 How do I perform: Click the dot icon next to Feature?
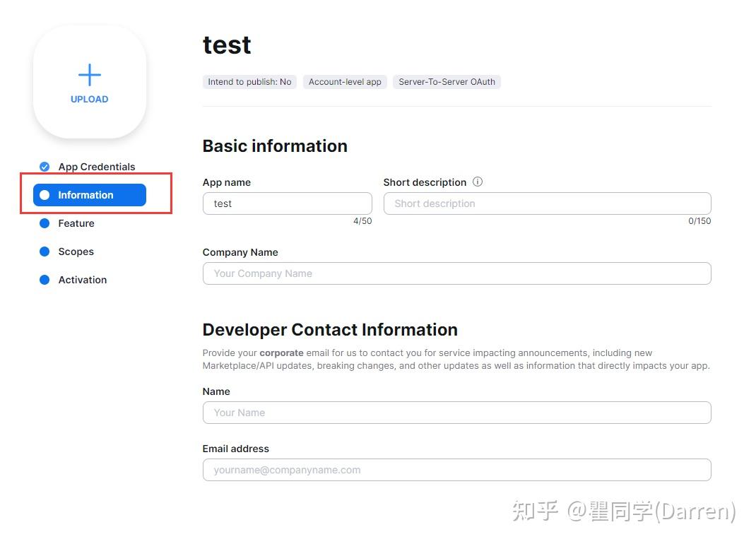(x=44, y=223)
